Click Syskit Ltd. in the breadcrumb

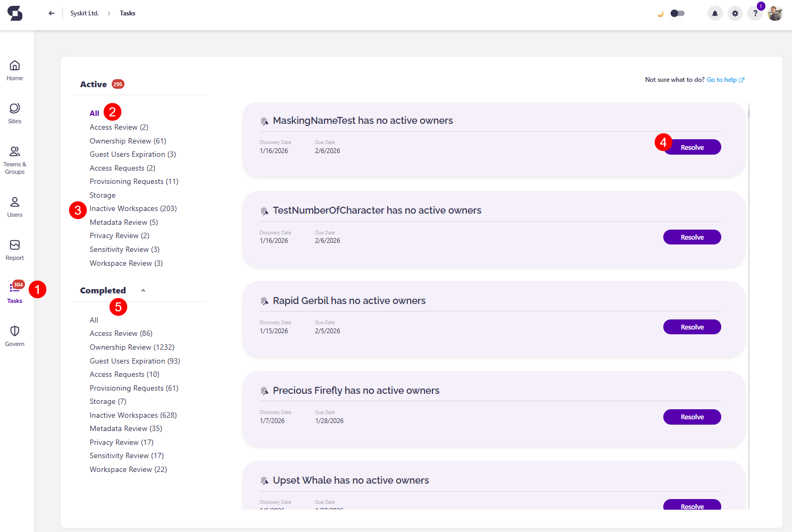tap(85, 13)
